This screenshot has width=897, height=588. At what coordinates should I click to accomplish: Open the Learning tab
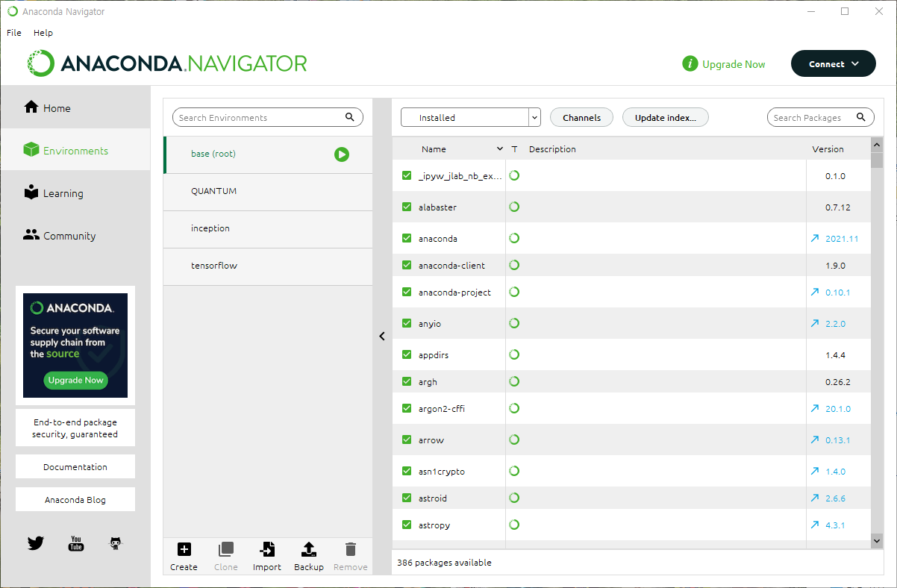coord(75,193)
